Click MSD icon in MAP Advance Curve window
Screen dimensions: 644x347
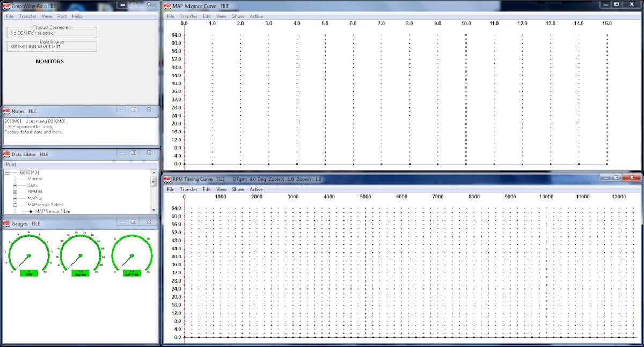coord(167,6)
